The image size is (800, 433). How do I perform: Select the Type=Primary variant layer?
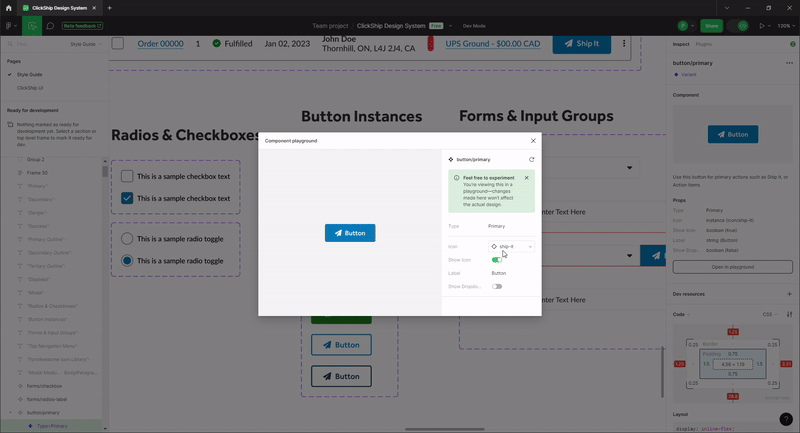coord(51,426)
